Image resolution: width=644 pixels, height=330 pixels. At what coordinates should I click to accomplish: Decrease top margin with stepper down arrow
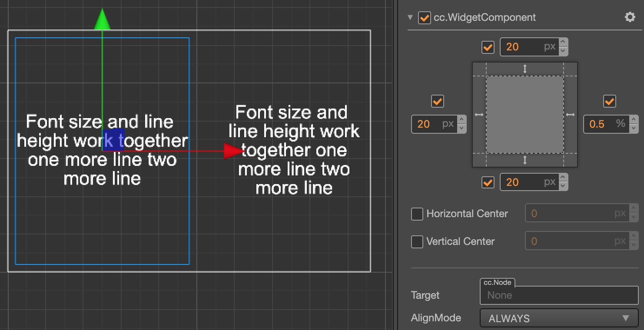click(563, 51)
